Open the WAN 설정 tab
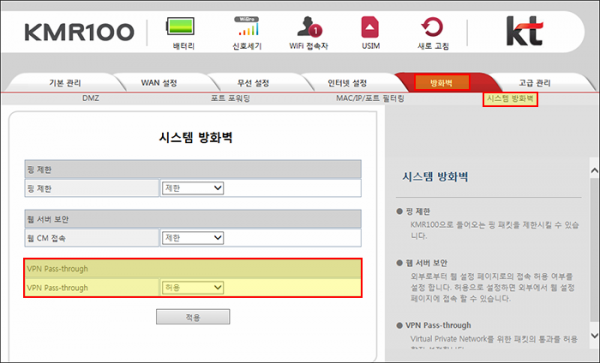Screen dimensions: 600x363 [x=159, y=83]
